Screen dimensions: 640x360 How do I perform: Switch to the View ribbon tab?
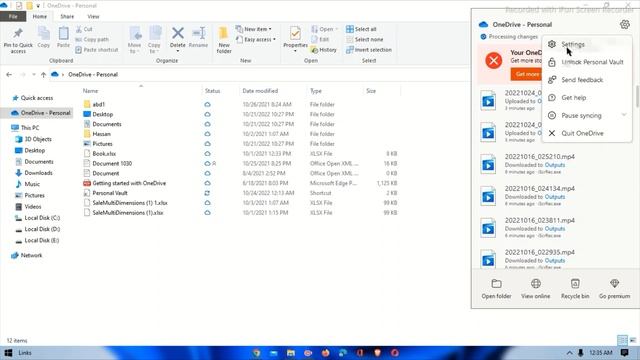pos(93,17)
